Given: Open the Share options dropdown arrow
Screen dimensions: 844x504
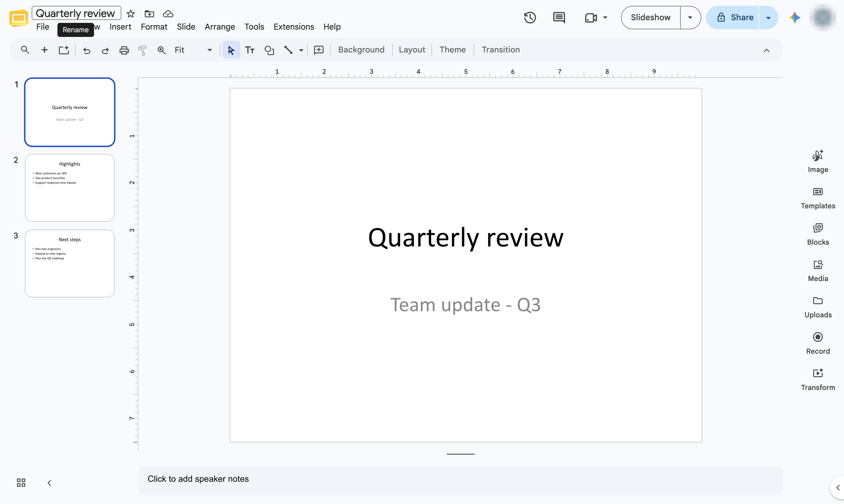Looking at the screenshot, I should pos(768,18).
